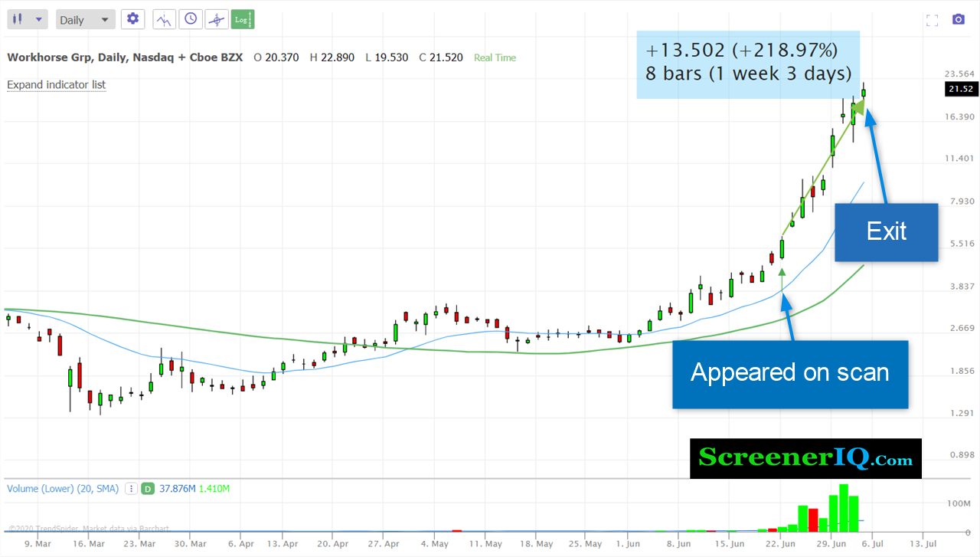The image size is (980, 557).
Task: Click the Volume (Lower) (20, SMA) label
Action: pyautogui.click(x=63, y=489)
